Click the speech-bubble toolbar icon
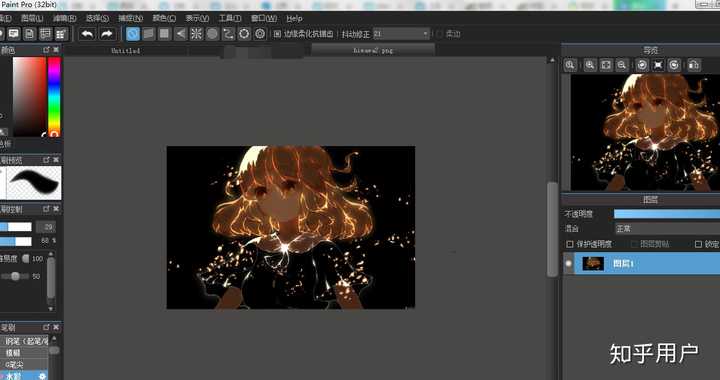 (13, 34)
